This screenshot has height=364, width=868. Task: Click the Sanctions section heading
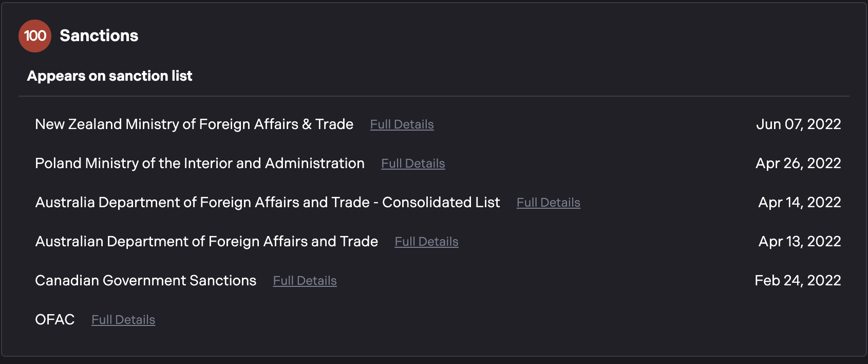[x=99, y=35]
